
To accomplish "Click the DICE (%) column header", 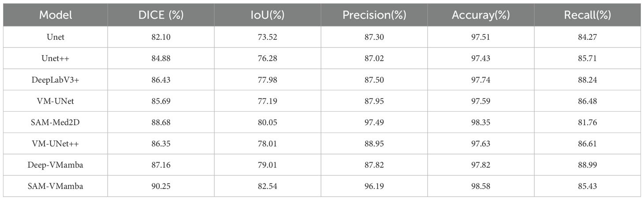I will (161, 15).
